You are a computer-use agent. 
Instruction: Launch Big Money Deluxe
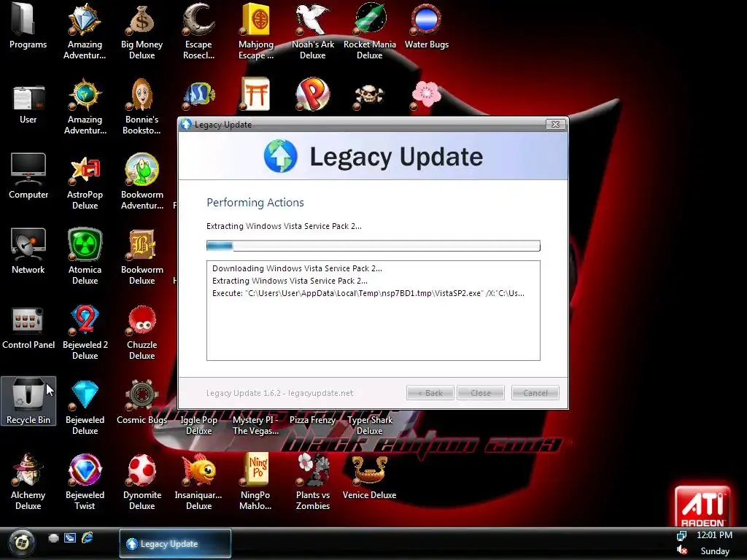point(142,31)
